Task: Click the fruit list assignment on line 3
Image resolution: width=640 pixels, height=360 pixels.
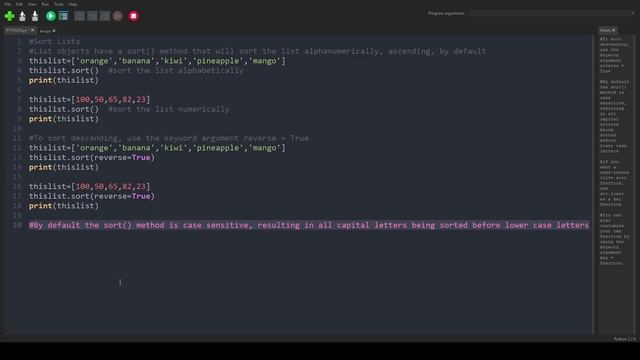Action: 157,61
